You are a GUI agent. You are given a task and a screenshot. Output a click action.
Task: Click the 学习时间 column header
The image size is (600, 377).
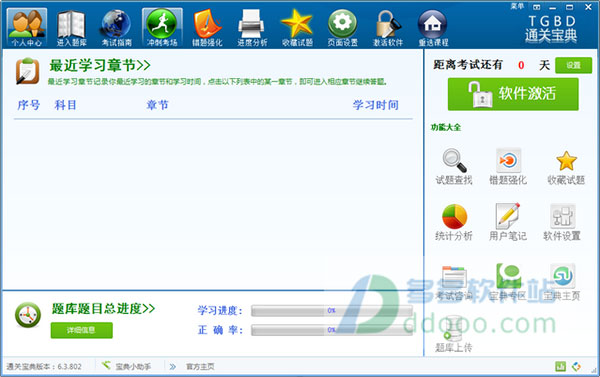click(376, 105)
